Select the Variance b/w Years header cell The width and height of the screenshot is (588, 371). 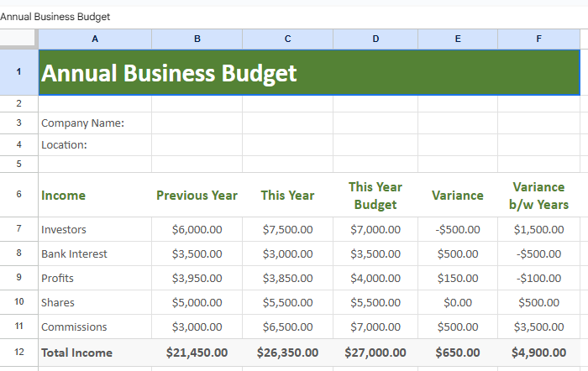(x=538, y=196)
